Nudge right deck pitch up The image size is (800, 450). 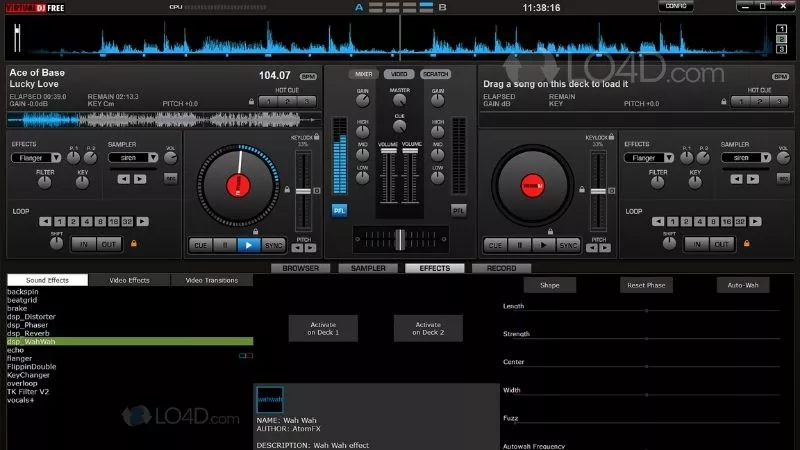[605, 248]
